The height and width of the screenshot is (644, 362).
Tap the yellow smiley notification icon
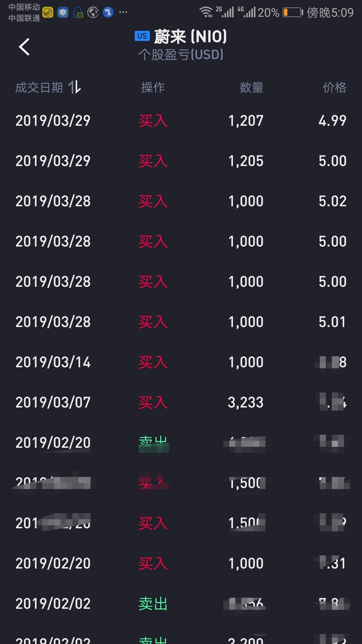[x=48, y=13]
